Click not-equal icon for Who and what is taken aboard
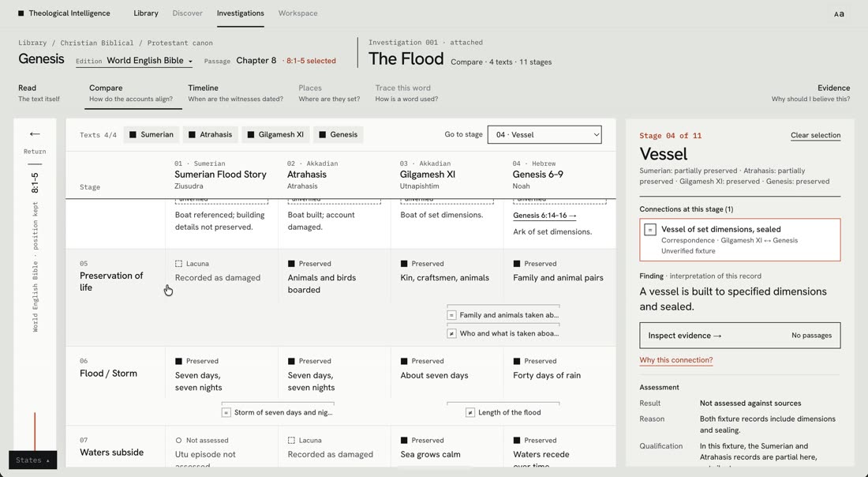The width and height of the screenshot is (868, 477). point(451,333)
